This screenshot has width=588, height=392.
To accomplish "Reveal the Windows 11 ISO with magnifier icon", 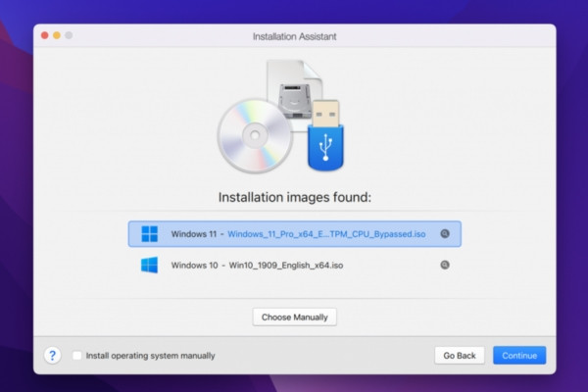I will click(445, 233).
